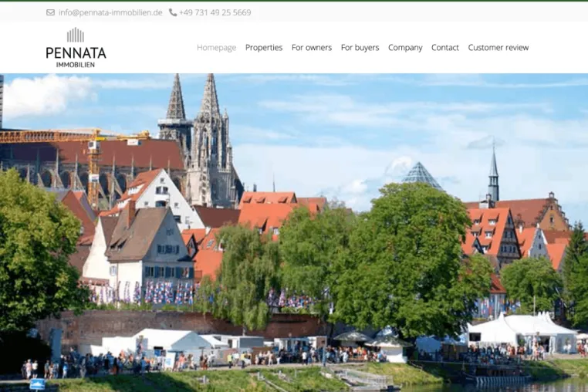
Task: Go to the Homepage menu item
Action: (x=216, y=47)
